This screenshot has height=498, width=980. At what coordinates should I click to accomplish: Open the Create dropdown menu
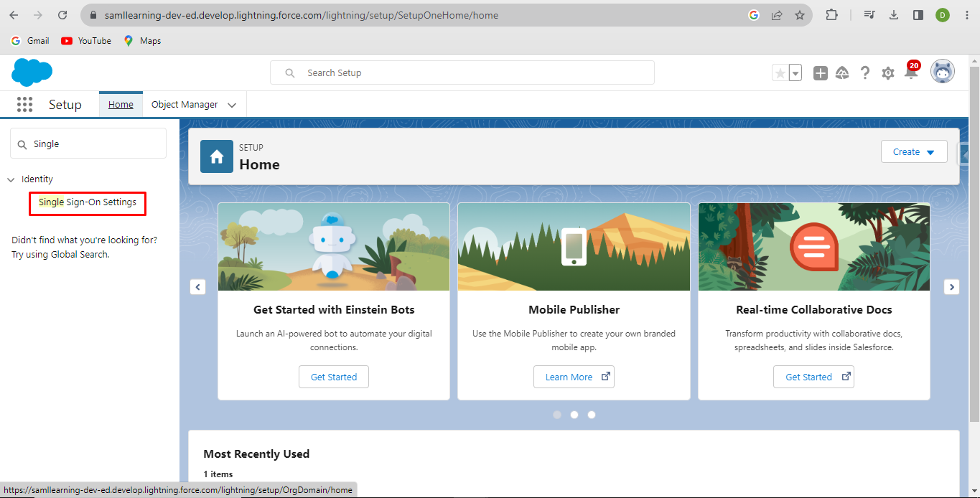click(x=913, y=151)
